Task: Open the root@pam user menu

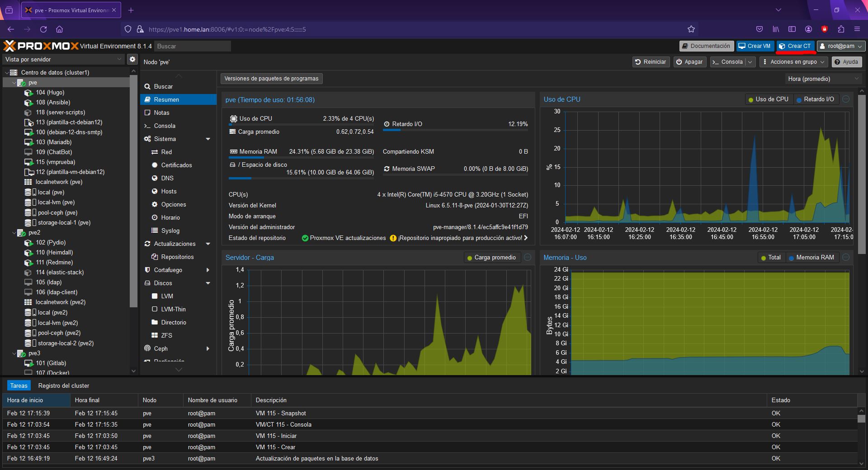Action: click(841, 46)
